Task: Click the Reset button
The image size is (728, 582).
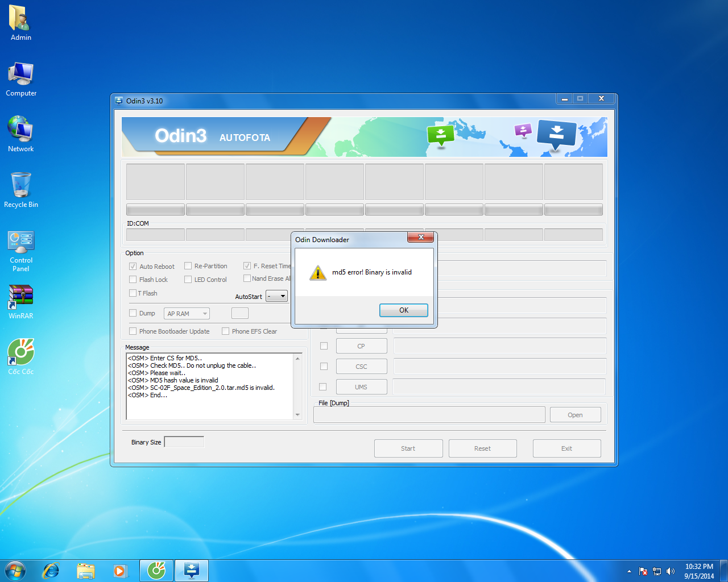Action: tap(482, 448)
